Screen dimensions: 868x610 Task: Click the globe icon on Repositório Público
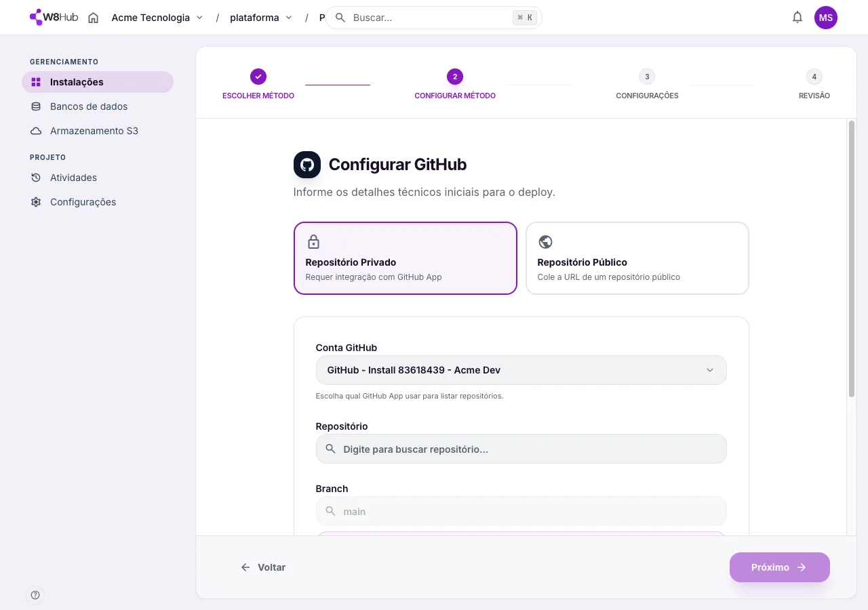pos(545,242)
